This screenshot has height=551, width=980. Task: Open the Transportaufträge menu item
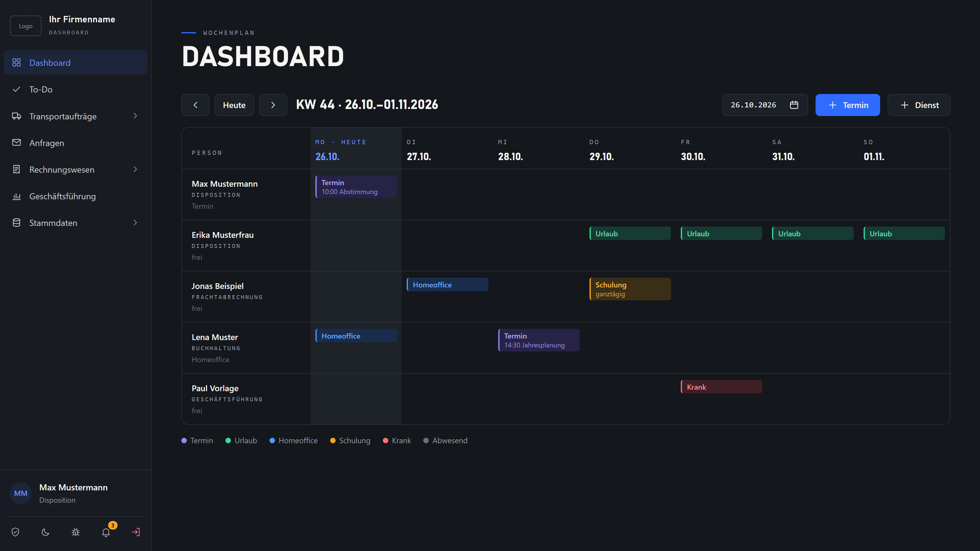point(75,116)
